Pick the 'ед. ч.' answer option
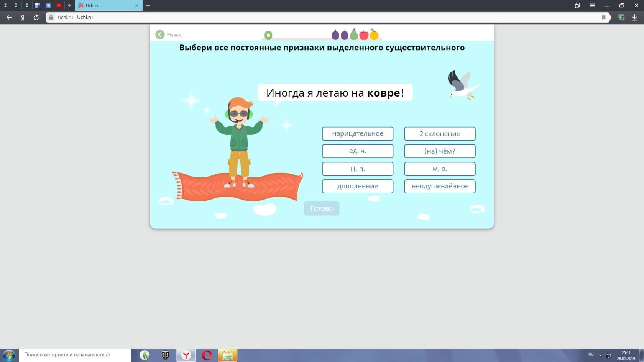The image size is (644, 362). [357, 151]
